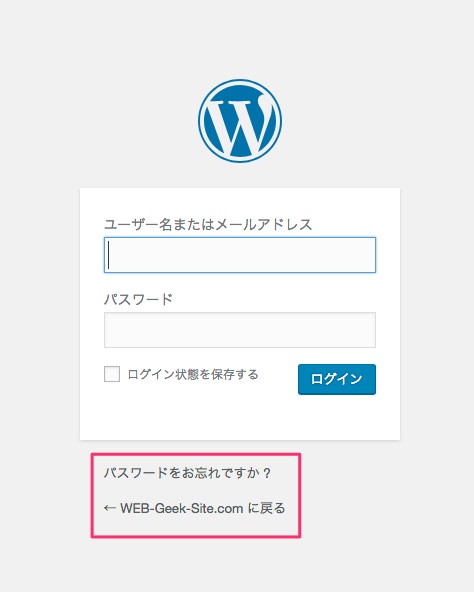The image size is (474, 592).
Task: Click the パスワード input field
Action: 240,330
